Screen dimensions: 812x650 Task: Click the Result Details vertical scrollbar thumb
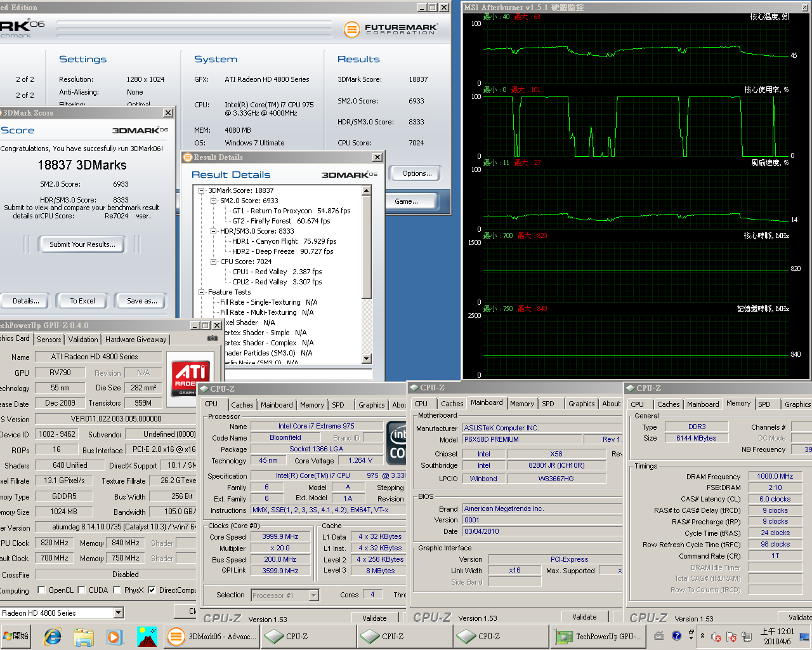(367, 246)
